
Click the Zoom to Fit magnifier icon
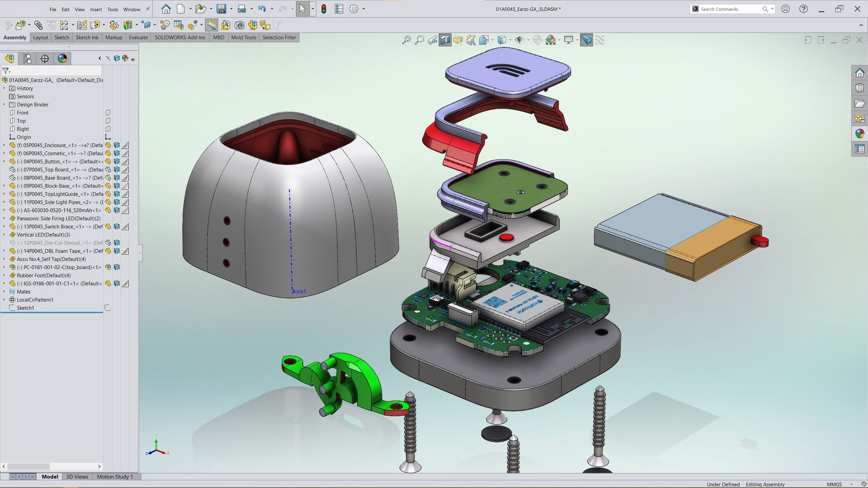(406, 40)
